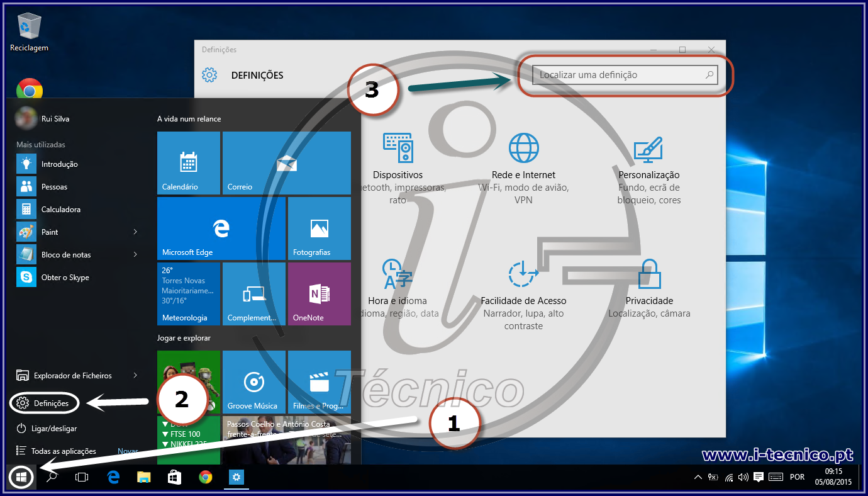Open the Calendário tile
This screenshot has height=496, width=868.
pyautogui.click(x=188, y=162)
